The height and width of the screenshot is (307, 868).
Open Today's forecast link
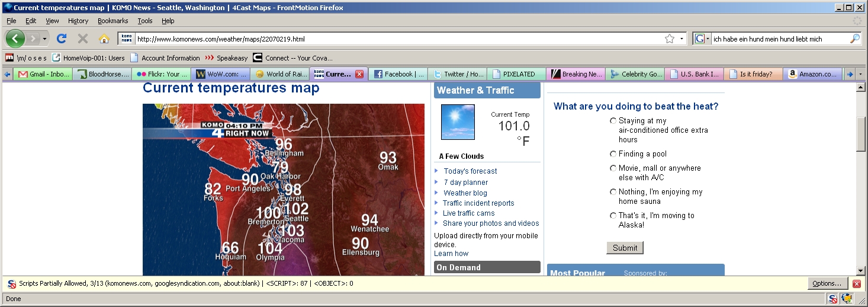coord(471,171)
